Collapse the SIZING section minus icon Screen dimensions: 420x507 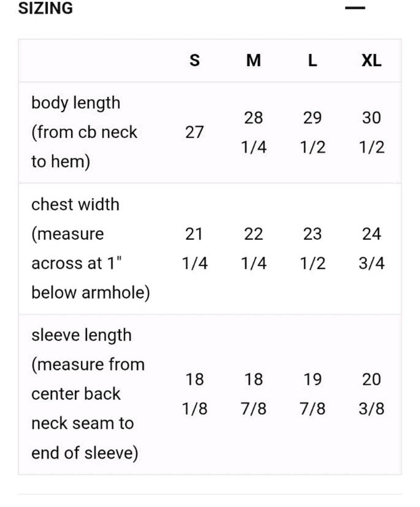355,8
